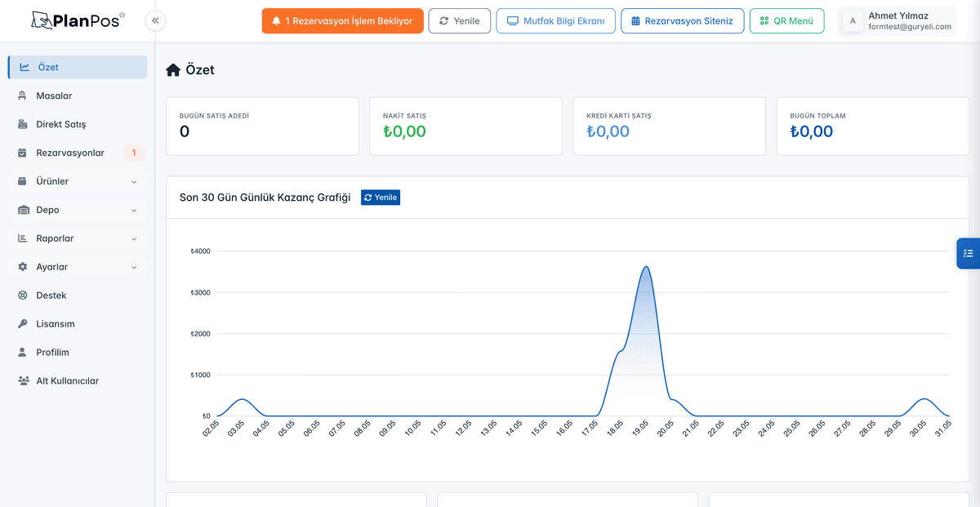This screenshot has height=507, width=980.
Task: Expand the Ürünler submenu chevron
Action: pyautogui.click(x=134, y=181)
